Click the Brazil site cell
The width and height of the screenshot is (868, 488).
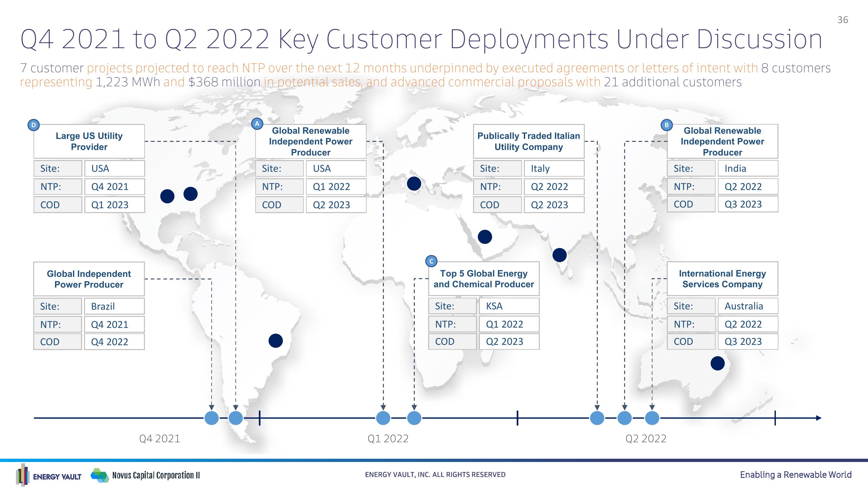[x=114, y=306]
